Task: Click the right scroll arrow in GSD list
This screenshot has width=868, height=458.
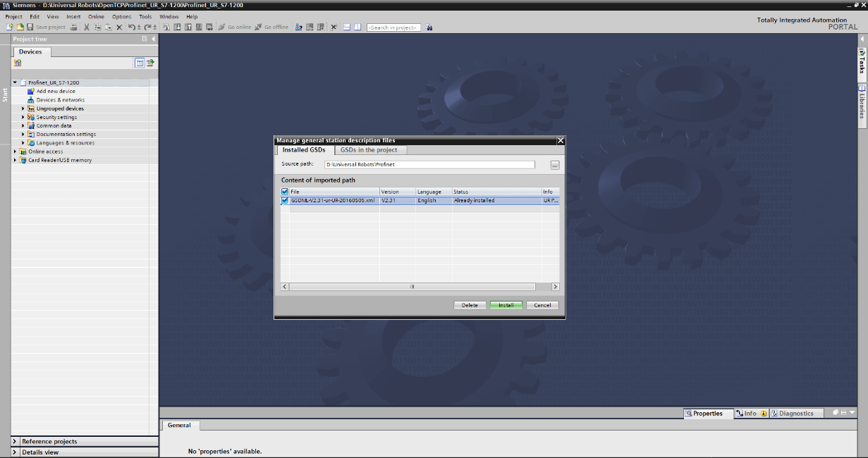Action: (556, 287)
